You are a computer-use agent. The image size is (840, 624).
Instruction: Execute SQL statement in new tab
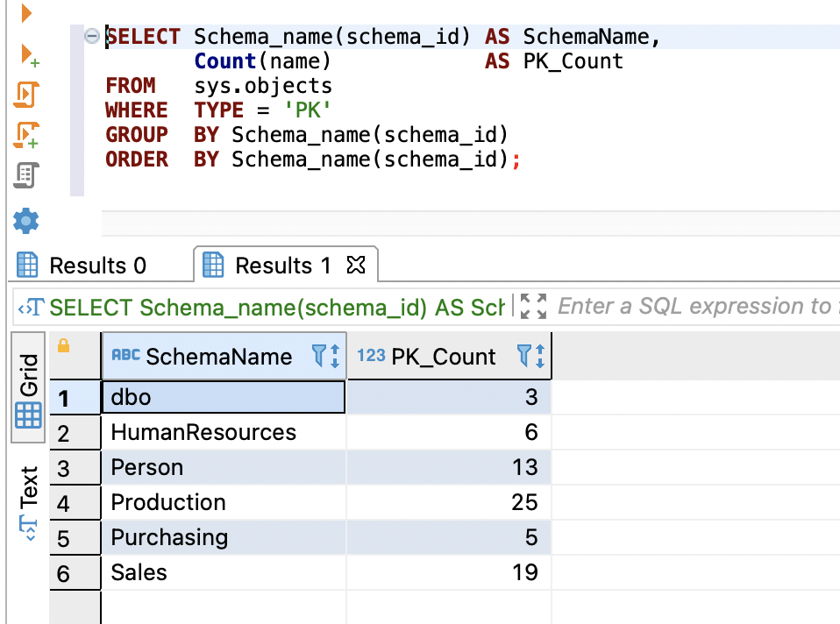pos(28,56)
